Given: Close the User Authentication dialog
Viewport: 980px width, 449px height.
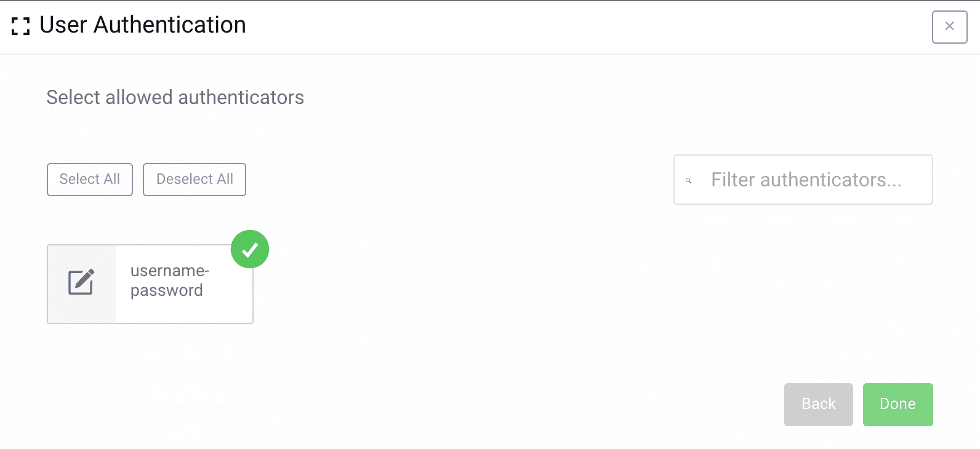Looking at the screenshot, I should click(x=949, y=26).
